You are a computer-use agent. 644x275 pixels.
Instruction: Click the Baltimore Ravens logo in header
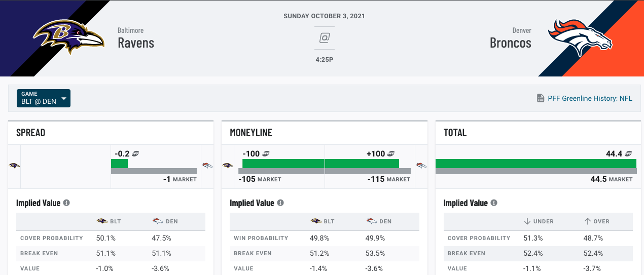pos(69,36)
